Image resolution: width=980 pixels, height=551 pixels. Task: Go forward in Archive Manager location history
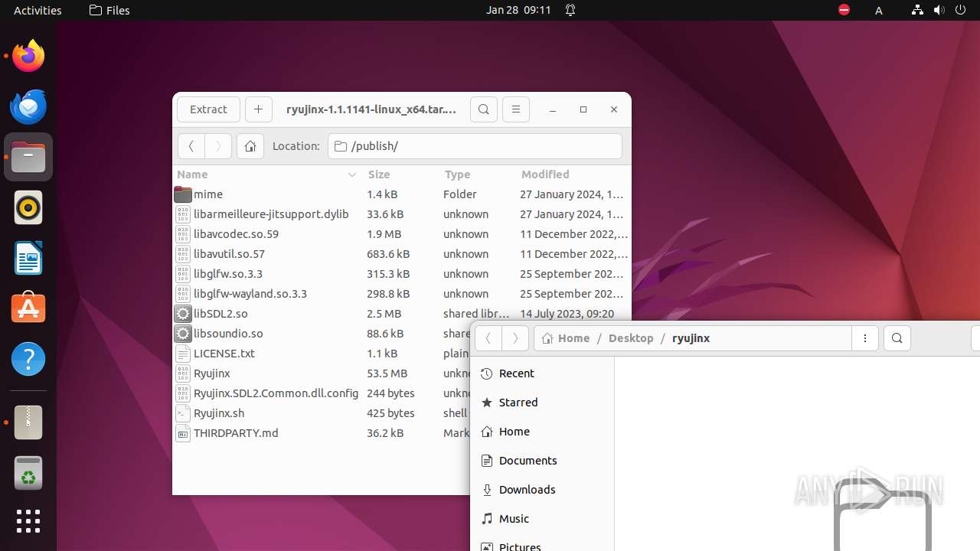pyautogui.click(x=218, y=146)
